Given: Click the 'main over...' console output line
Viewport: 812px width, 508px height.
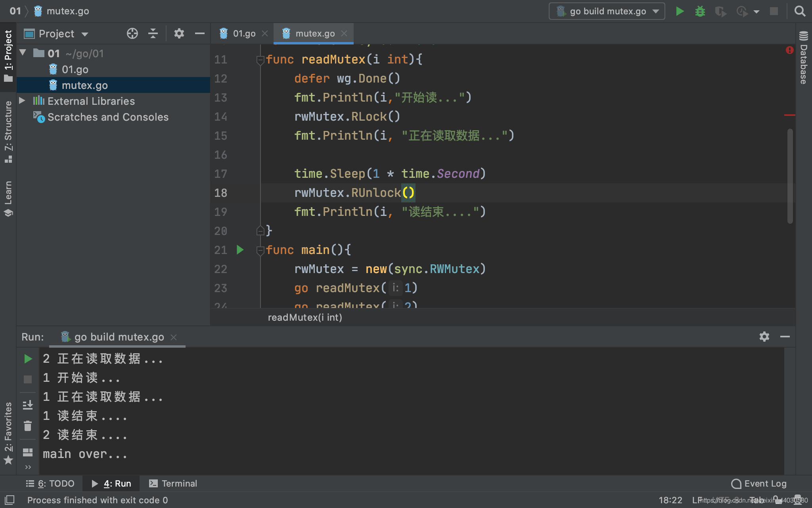Looking at the screenshot, I should (x=85, y=454).
